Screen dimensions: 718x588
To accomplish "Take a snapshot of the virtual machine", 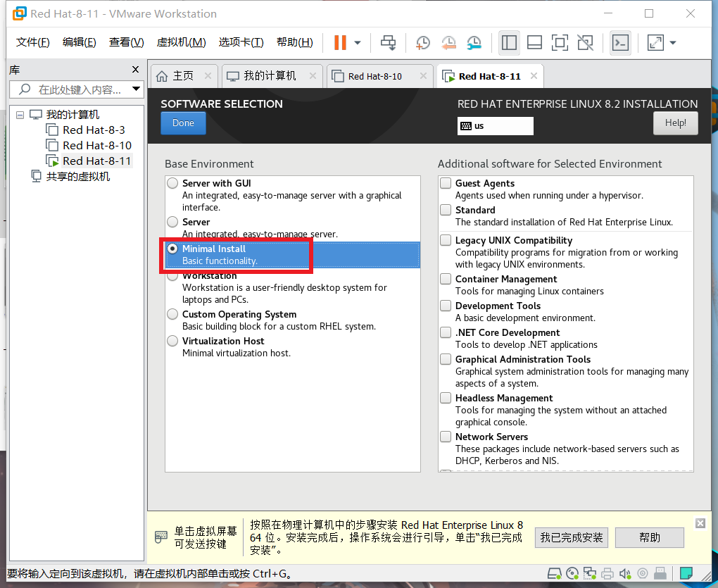I will pos(422,42).
